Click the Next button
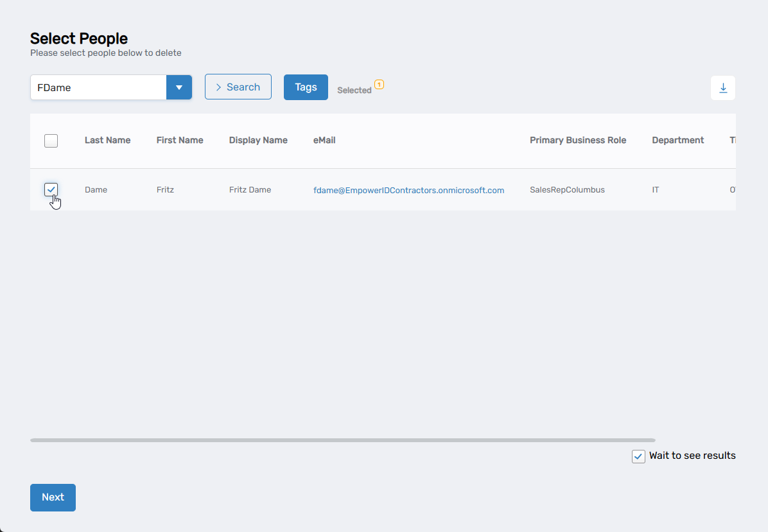 [53, 497]
